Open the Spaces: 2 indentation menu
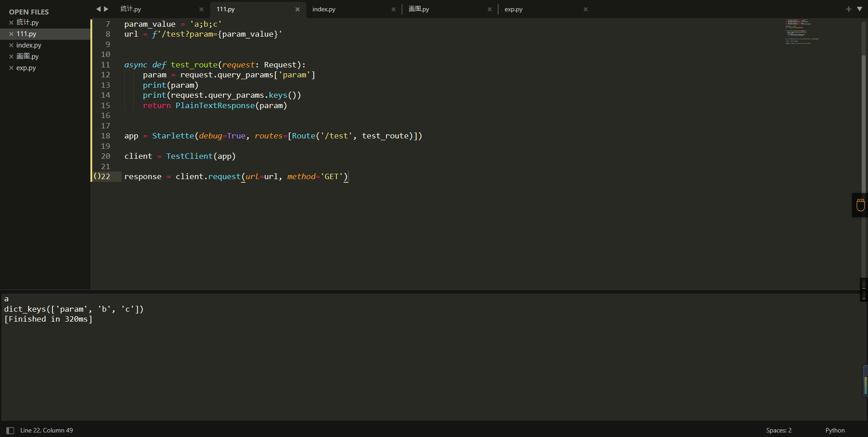Image resolution: width=868 pixels, height=437 pixels. tap(778, 430)
